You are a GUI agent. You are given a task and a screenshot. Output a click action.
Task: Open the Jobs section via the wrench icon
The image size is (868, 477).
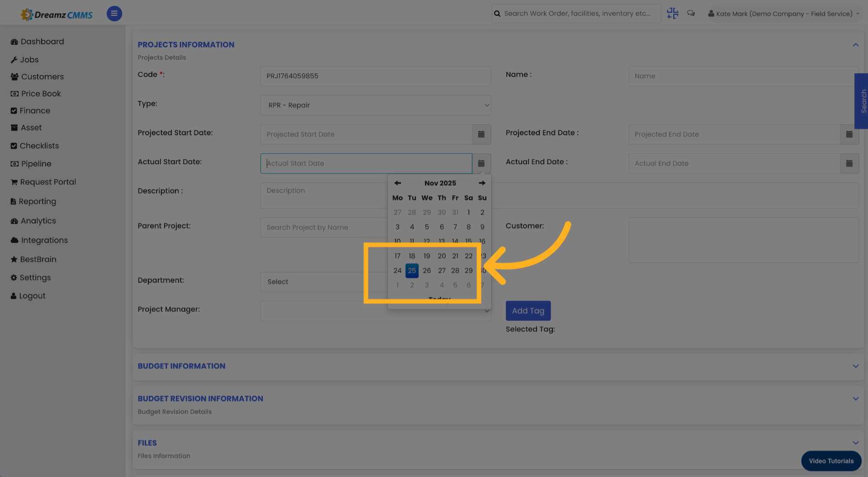[14, 59]
